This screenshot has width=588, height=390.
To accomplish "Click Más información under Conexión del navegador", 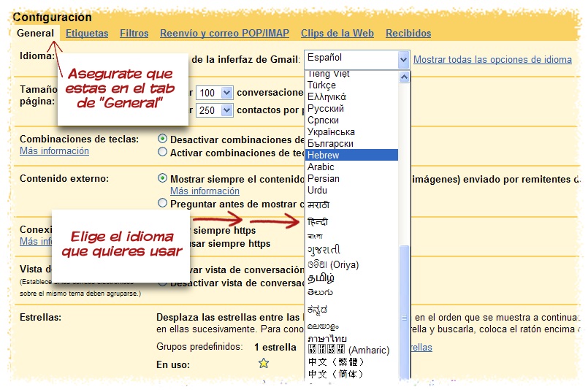I will pos(36,241).
